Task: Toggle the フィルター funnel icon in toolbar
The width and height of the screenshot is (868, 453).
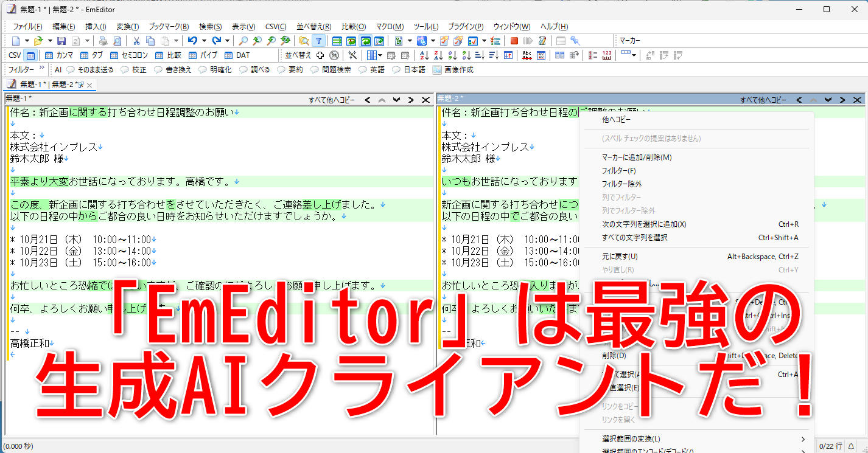Action: (x=320, y=41)
